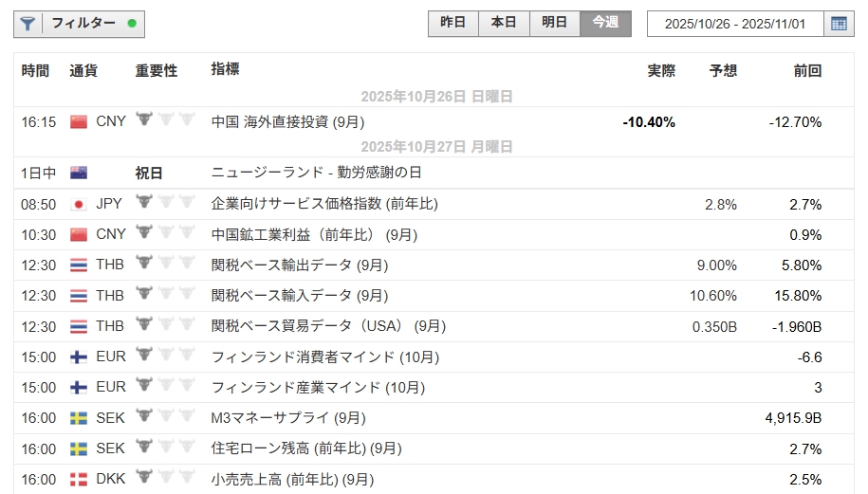The height and width of the screenshot is (494, 868).
Task: Click the Thailand flag beside 関税ベース輸出データ
Action: [79, 265]
